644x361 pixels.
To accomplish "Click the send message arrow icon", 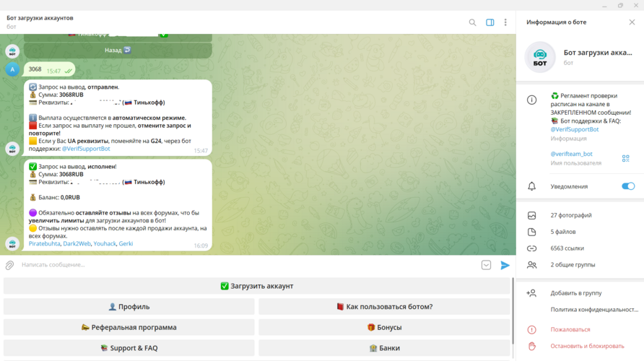I will point(505,265).
